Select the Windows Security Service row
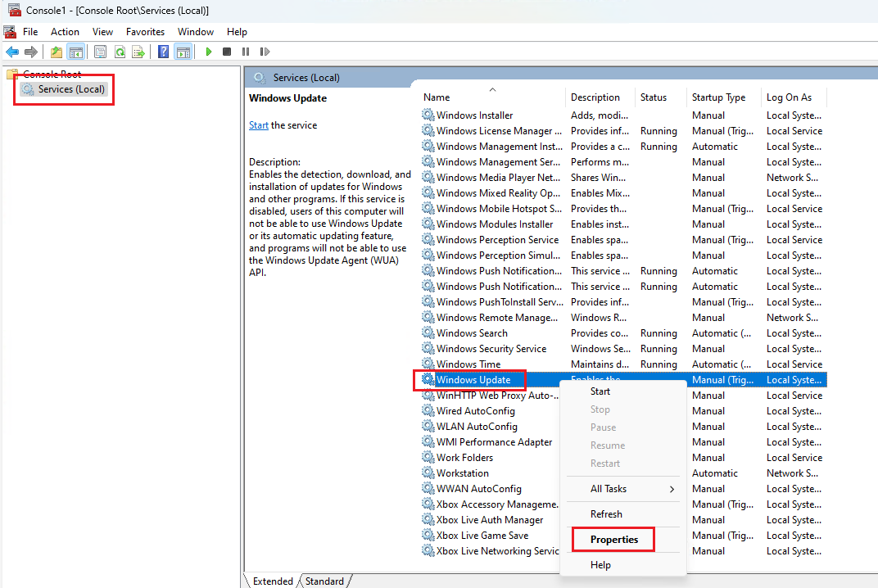Viewport: 878px width, 588px height. [622, 348]
